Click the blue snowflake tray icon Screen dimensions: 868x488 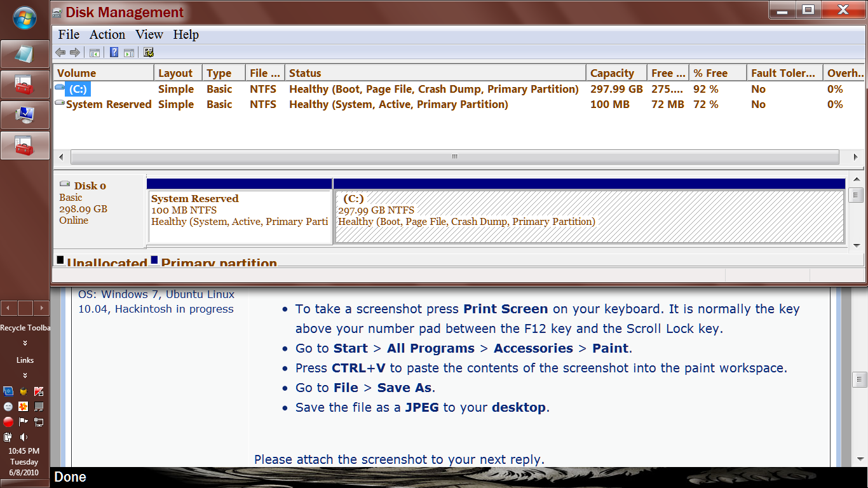(x=8, y=391)
